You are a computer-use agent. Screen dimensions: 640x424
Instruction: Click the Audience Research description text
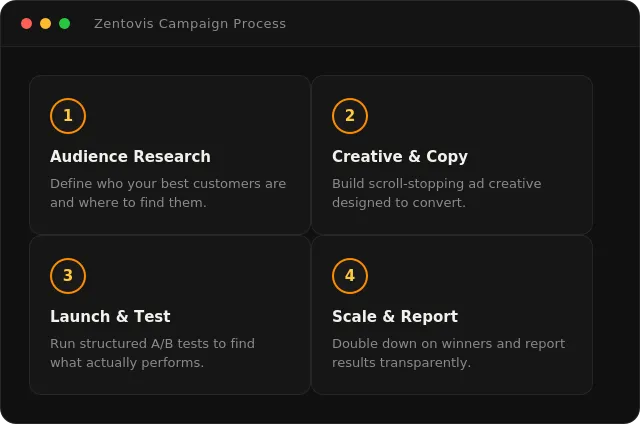pos(168,193)
